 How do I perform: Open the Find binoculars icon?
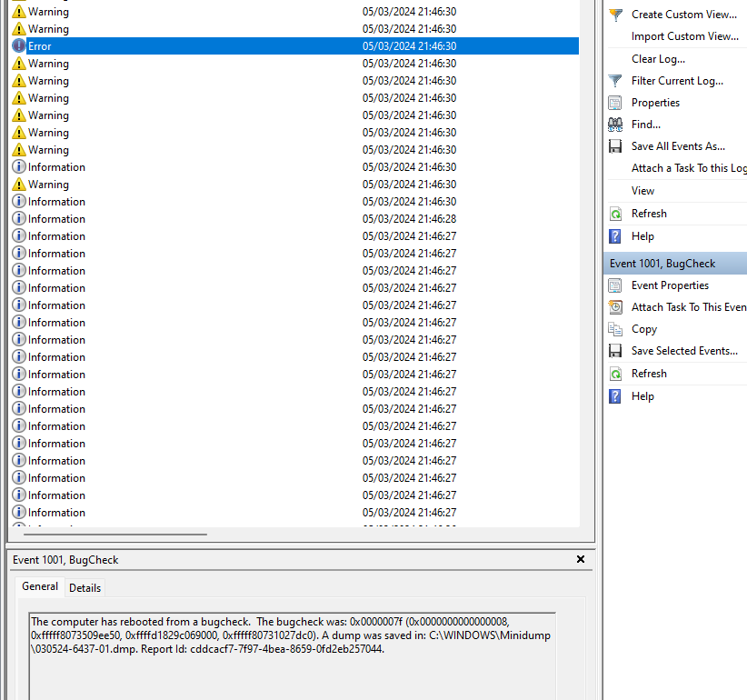(x=615, y=125)
